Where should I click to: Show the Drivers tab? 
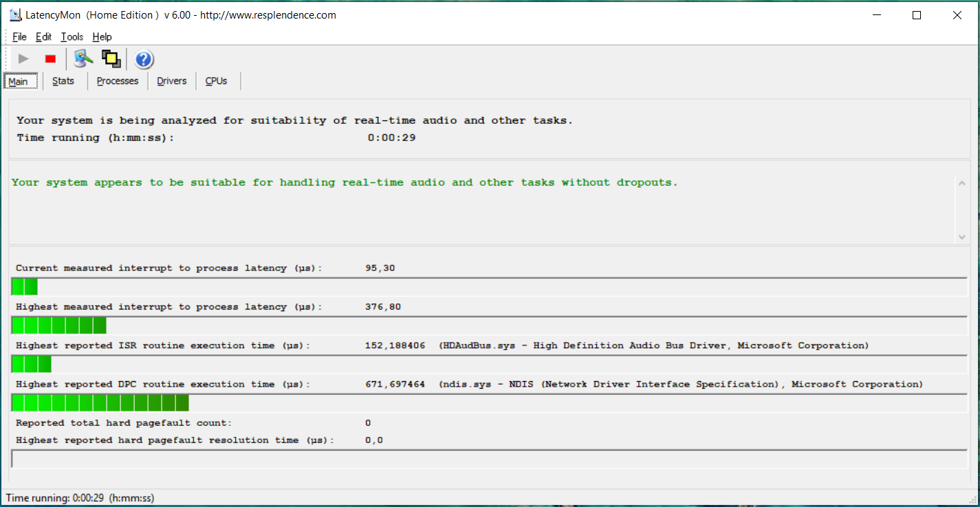[171, 81]
